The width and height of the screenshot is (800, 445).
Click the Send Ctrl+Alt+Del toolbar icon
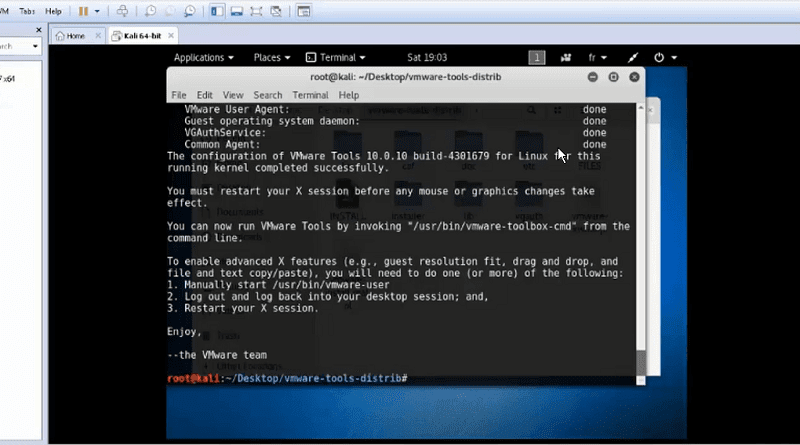point(122,11)
